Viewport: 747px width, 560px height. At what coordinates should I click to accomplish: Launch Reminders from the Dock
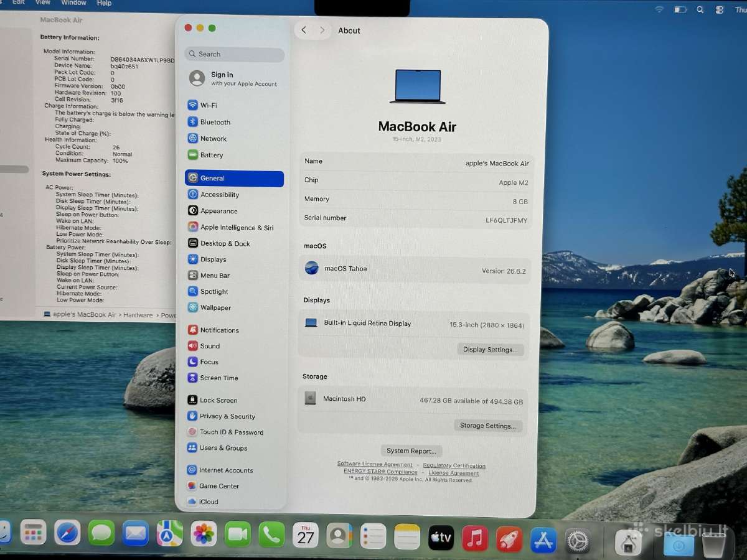tap(373, 536)
